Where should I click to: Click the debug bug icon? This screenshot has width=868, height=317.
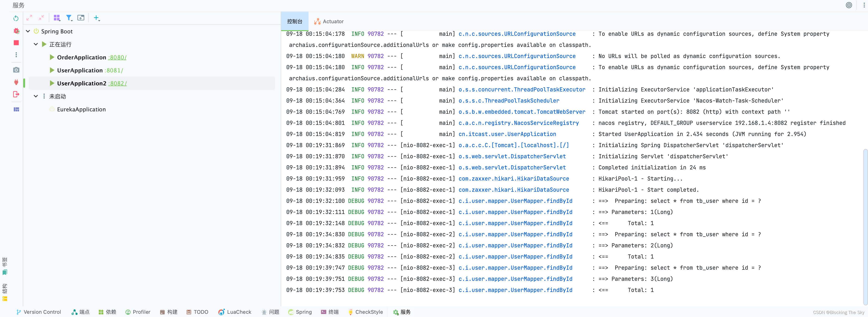coord(16,31)
